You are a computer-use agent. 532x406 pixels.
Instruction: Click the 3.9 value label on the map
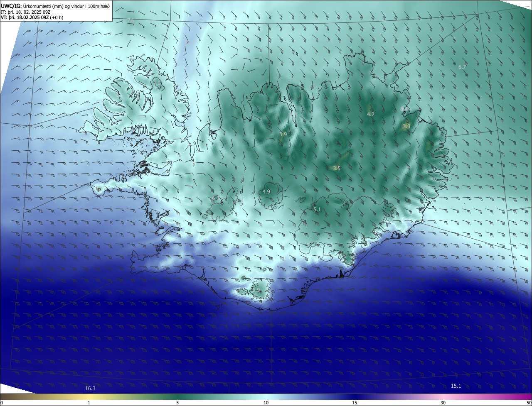click(283, 135)
